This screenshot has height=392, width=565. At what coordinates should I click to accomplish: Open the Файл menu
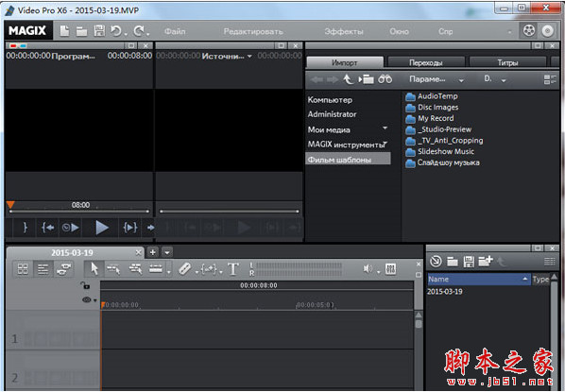click(175, 31)
